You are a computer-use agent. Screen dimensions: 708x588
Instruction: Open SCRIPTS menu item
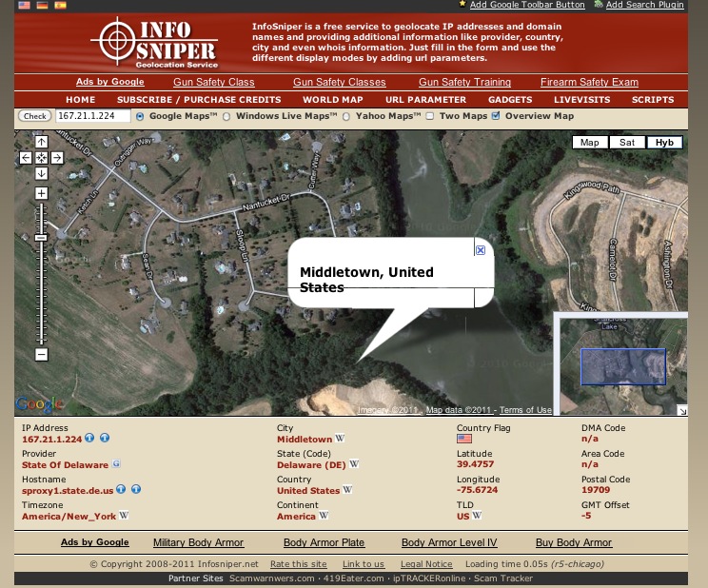coord(653,100)
